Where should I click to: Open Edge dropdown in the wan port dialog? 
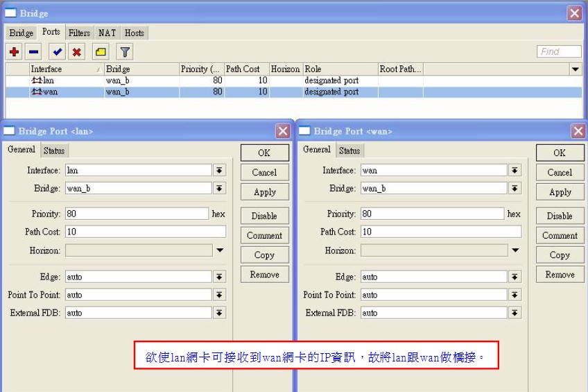point(515,277)
